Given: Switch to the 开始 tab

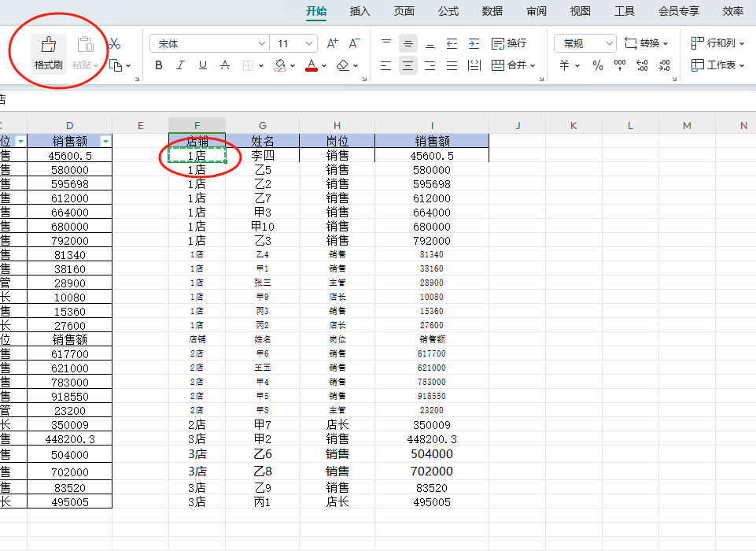Looking at the screenshot, I should tap(316, 11).
